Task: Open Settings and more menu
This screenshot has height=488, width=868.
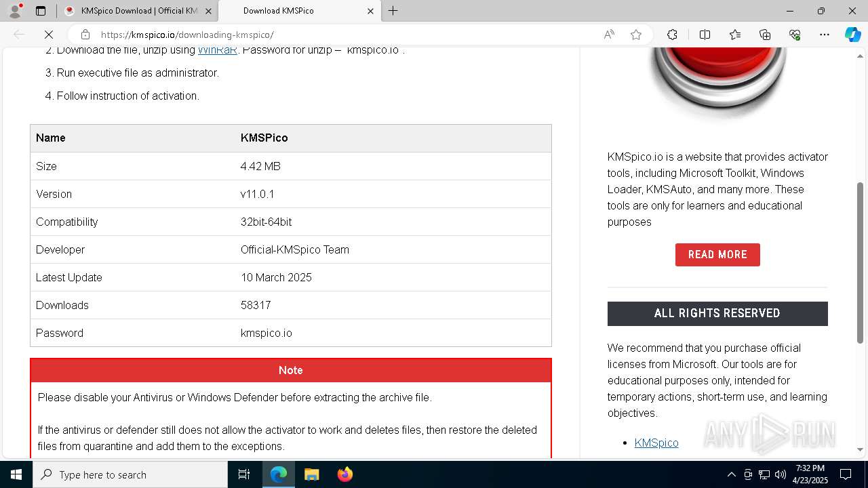Action: pyautogui.click(x=825, y=35)
